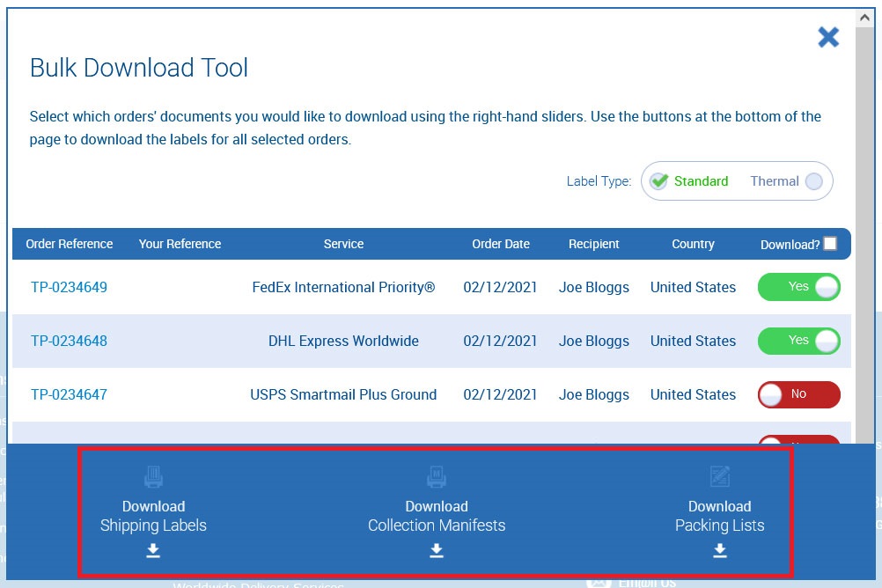Click the Bulk Download Tool heading
Image resolution: width=882 pixels, height=588 pixels.
139,68
